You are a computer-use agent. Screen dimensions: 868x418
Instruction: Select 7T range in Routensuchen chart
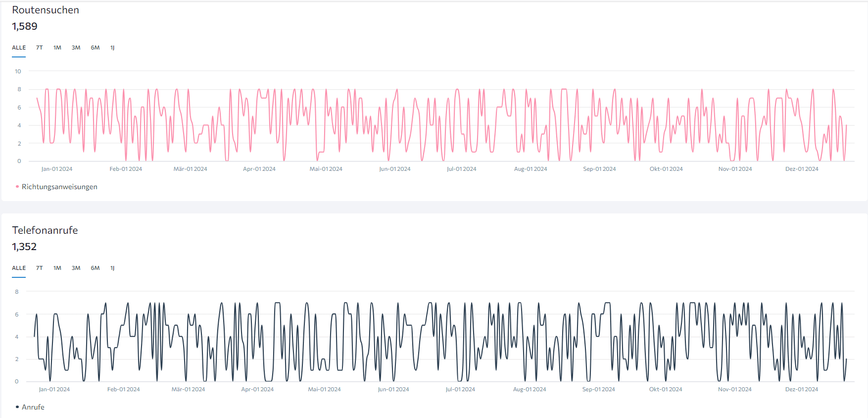(x=40, y=48)
